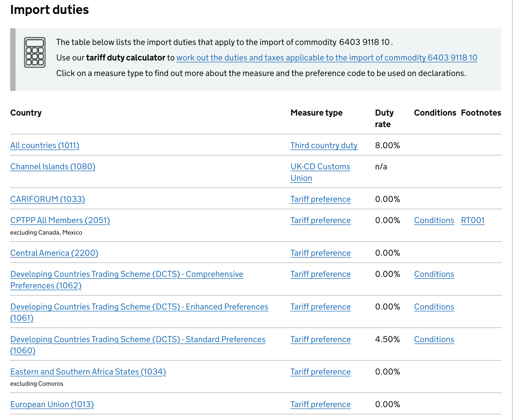Viewport: 526px width, 420px height.
Task: Click CARIFORUM (1033)
Action: (x=47, y=199)
